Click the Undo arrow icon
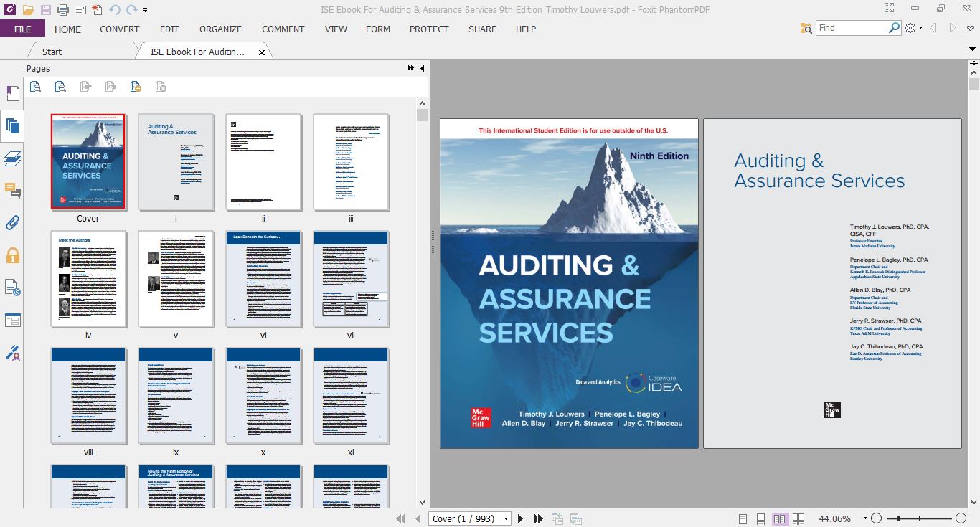Screen dimensions: 980x527 coord(115,10)
